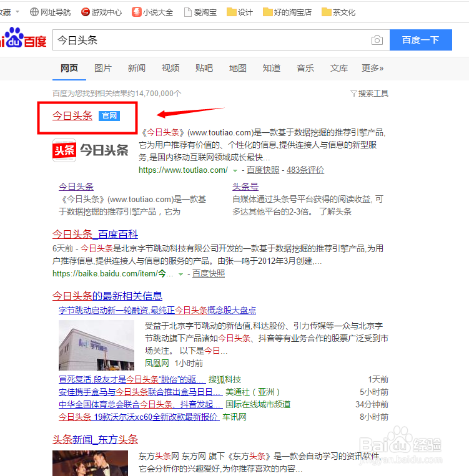
Task: Open the 中华全国体育总会联合今日头条 news link
Action: pyautogui.click(x=141, y=404)
